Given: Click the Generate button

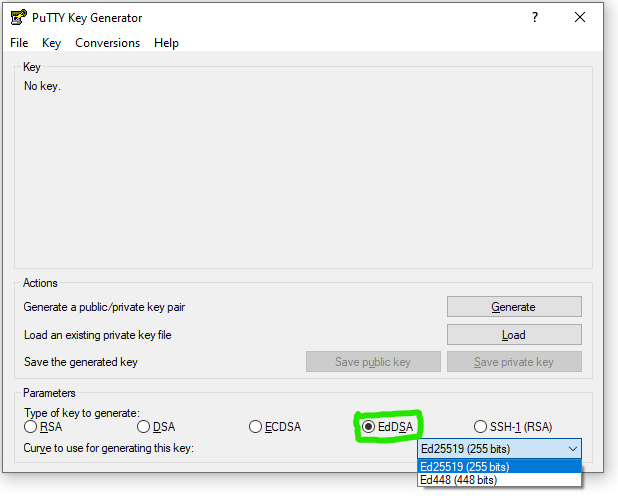Looking at the screenshot, I should (514, 307).
